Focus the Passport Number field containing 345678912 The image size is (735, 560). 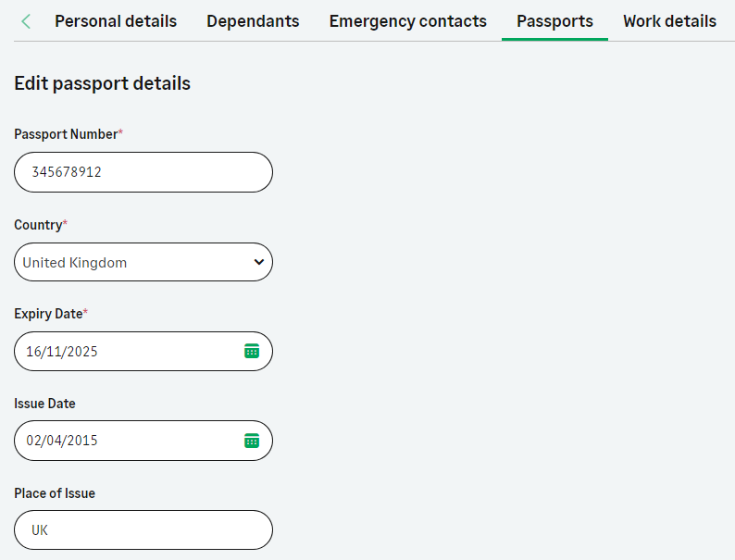click(143, 172)
